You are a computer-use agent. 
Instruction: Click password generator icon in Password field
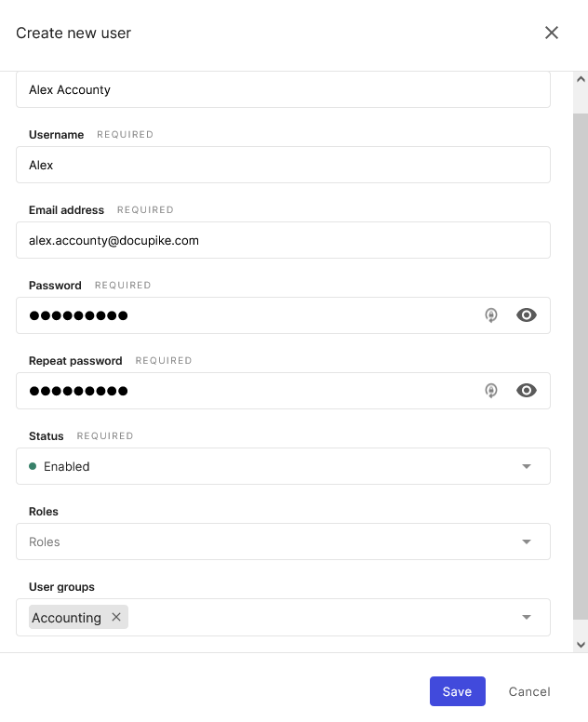point(491,315)
